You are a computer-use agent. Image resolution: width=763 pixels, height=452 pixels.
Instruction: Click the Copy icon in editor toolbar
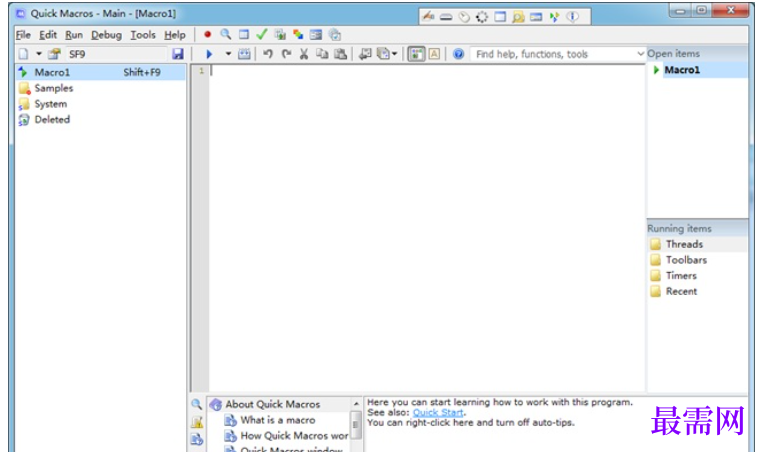pos(322,54)
